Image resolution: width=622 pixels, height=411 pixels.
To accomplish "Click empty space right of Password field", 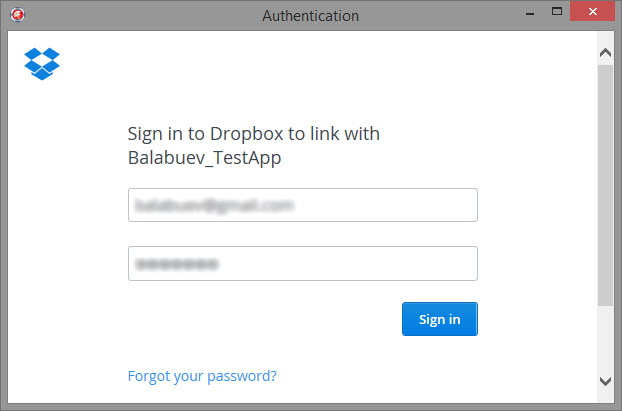I will click(537, 263).
